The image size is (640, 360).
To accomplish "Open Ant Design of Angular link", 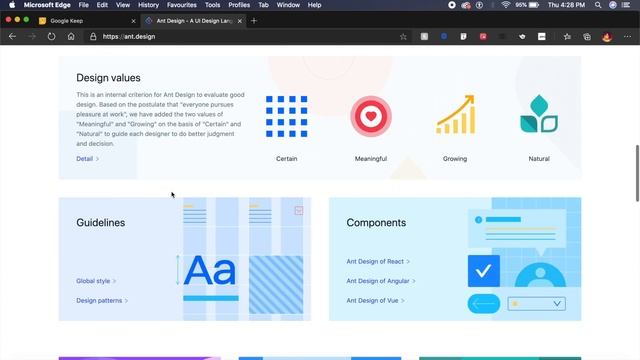I will click(381, 281).
